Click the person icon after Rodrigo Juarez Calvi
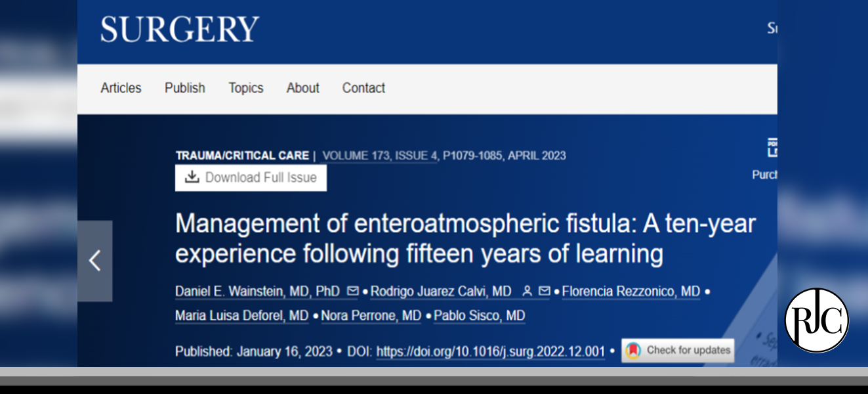This screenshot has height=394, width=868. [527, 291]
